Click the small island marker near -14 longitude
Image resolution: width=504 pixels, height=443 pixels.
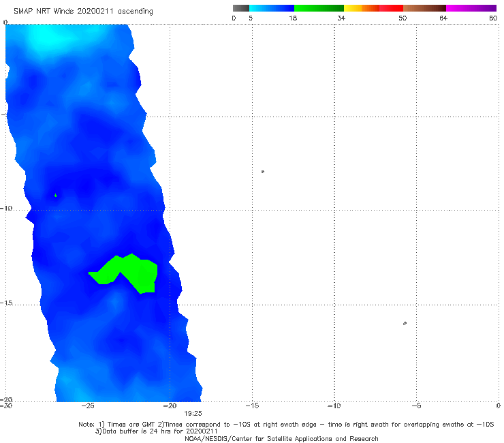point(263,172)
